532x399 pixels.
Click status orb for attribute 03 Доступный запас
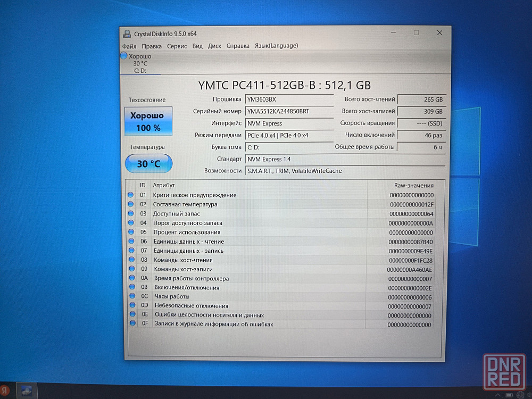click(131, 213)
